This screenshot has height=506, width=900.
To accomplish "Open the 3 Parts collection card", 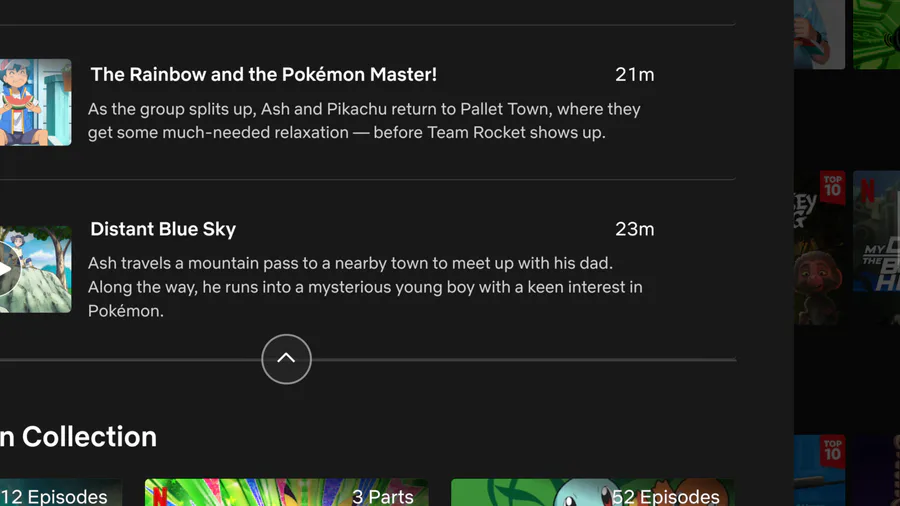I will tap(286, 492).
